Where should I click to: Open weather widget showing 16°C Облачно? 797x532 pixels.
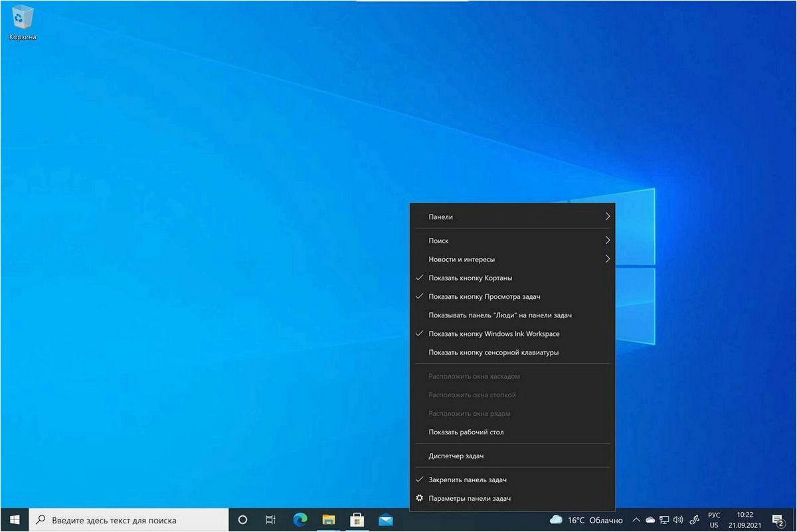(586, 520)
